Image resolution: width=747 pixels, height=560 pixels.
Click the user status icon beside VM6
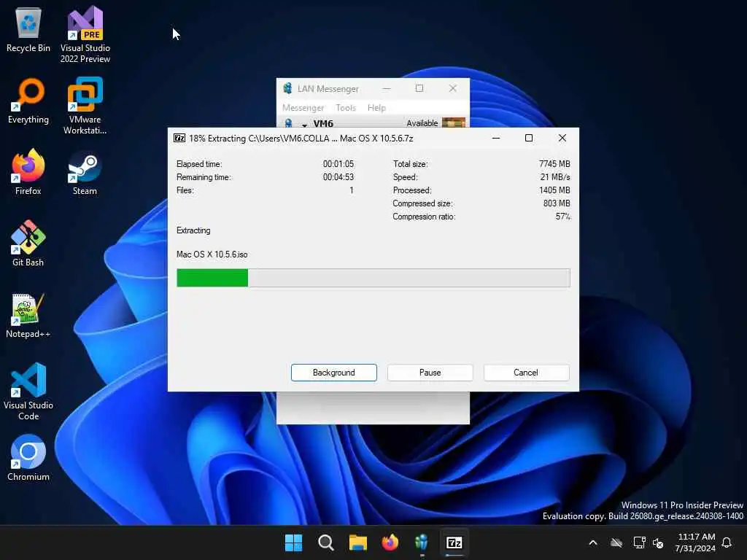coord(288,123)
